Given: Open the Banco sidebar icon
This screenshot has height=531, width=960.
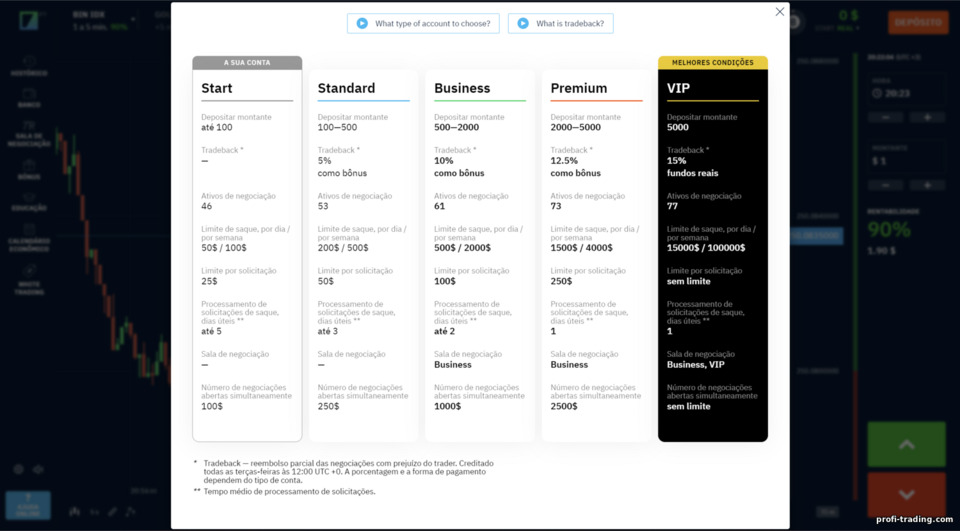Looking at the screenshot, I should click(x=29, y=98).
